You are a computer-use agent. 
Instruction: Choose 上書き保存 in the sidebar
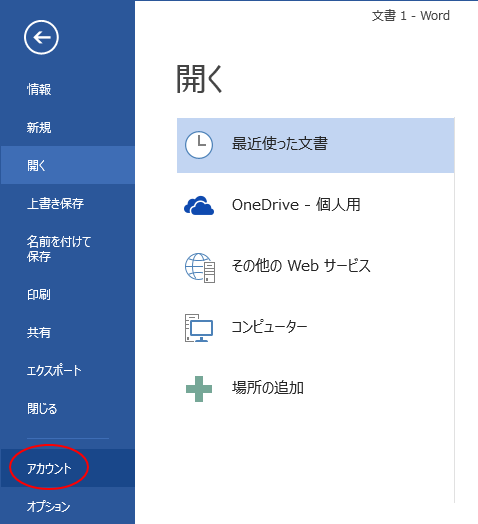point(67,204)
